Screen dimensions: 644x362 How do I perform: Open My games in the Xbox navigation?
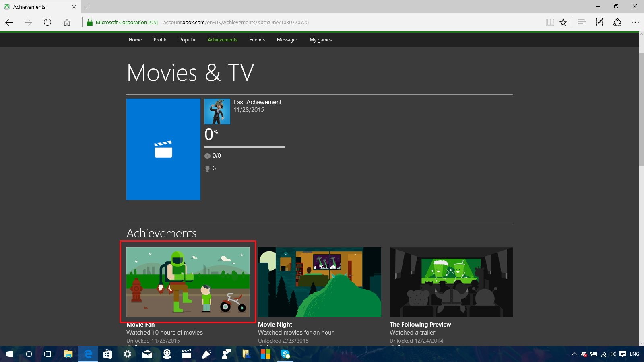[321, 40]
